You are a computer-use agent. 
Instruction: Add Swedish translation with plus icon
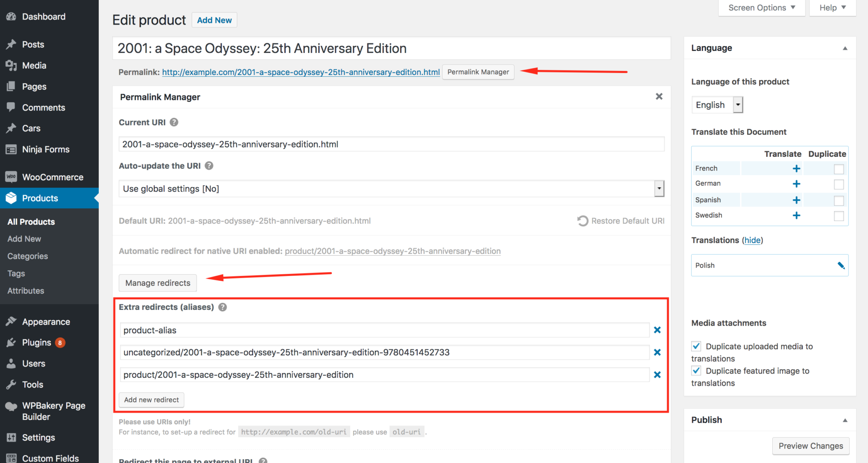[796, 215]
